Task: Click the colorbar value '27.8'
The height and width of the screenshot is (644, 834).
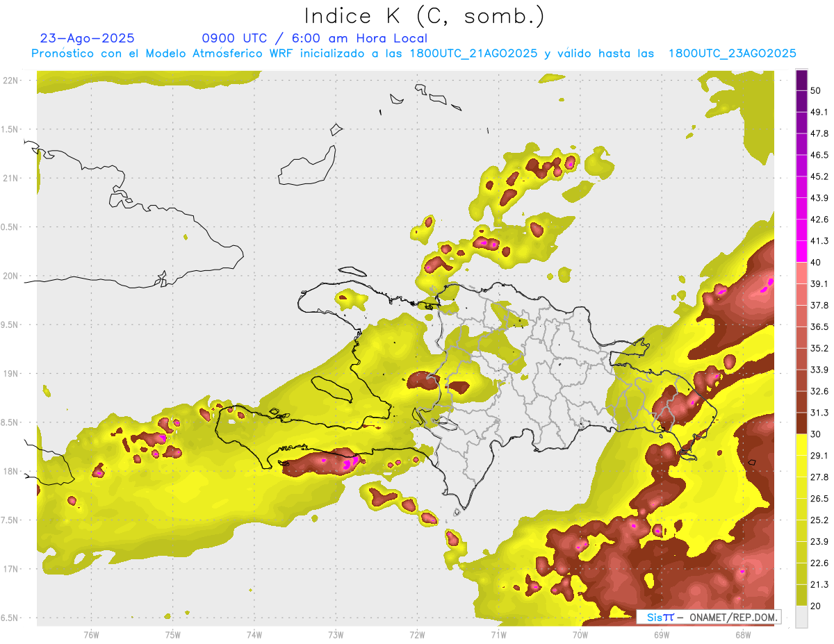Action: 819,477
